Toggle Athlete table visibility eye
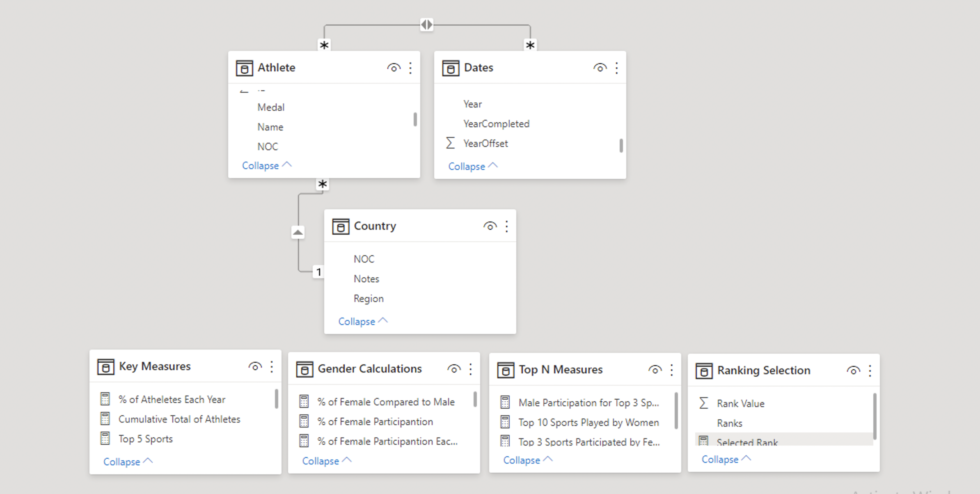The width and height of the screenshot is (980, 494). (394, 68)
